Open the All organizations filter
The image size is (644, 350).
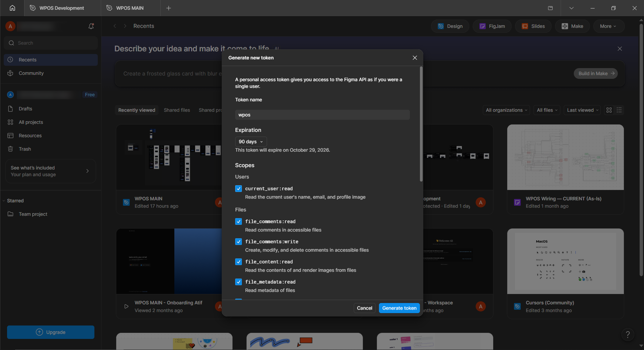coord(507,110)
